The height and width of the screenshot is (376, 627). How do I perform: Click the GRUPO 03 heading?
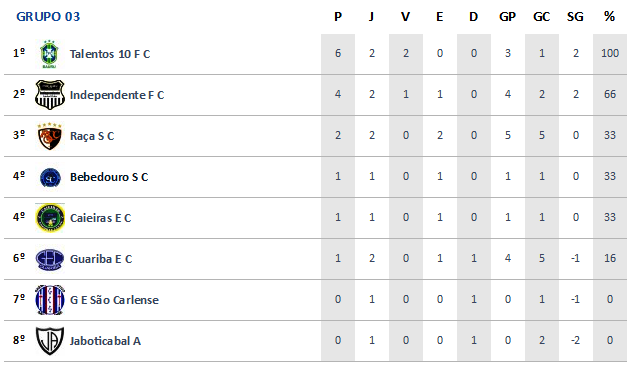pos(48,17)
